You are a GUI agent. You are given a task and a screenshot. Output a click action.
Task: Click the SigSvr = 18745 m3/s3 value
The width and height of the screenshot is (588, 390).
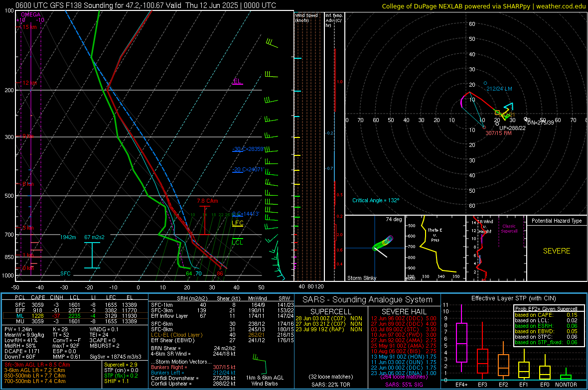[x=116, y=357]
